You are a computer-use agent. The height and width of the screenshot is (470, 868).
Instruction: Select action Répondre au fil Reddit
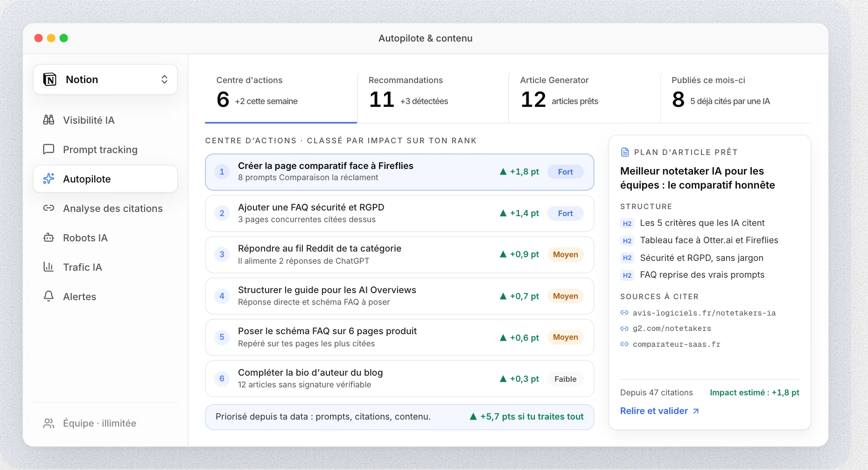click(x=399, y=254)
